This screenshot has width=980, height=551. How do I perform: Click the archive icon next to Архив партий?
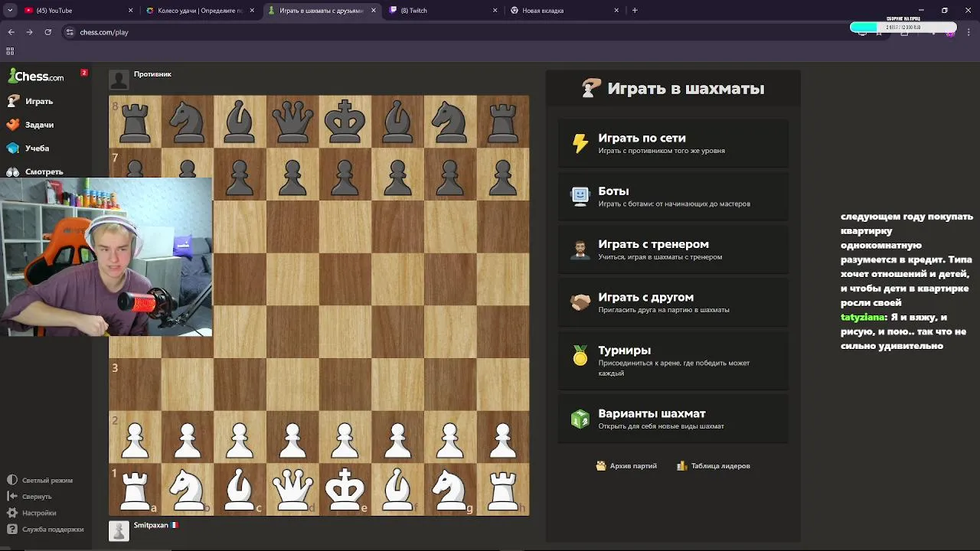[601, 465]
